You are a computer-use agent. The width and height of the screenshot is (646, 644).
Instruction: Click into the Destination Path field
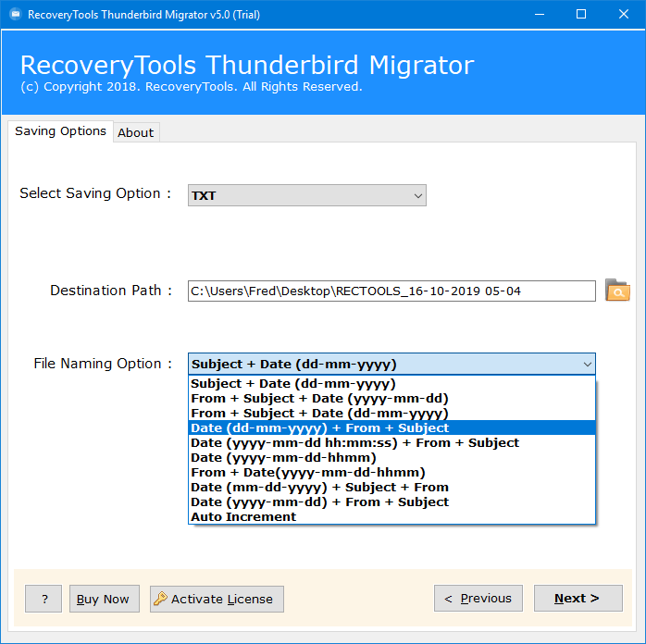[391, 291]
